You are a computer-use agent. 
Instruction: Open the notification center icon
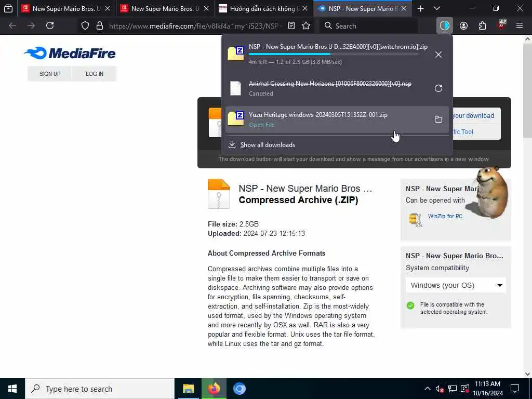(515, 389)
